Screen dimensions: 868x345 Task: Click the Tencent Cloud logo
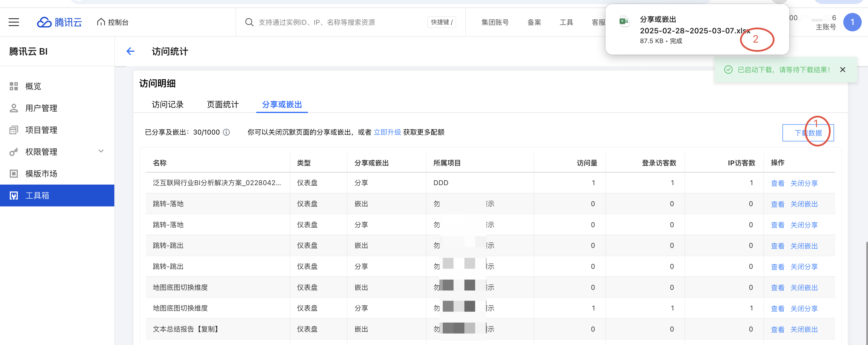59,22
